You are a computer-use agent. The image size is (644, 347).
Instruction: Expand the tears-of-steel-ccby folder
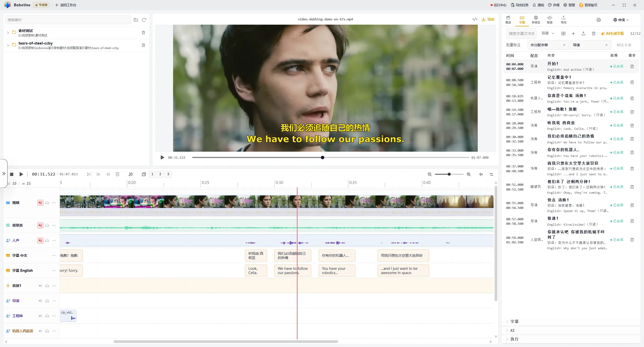(x=8, y=45)
